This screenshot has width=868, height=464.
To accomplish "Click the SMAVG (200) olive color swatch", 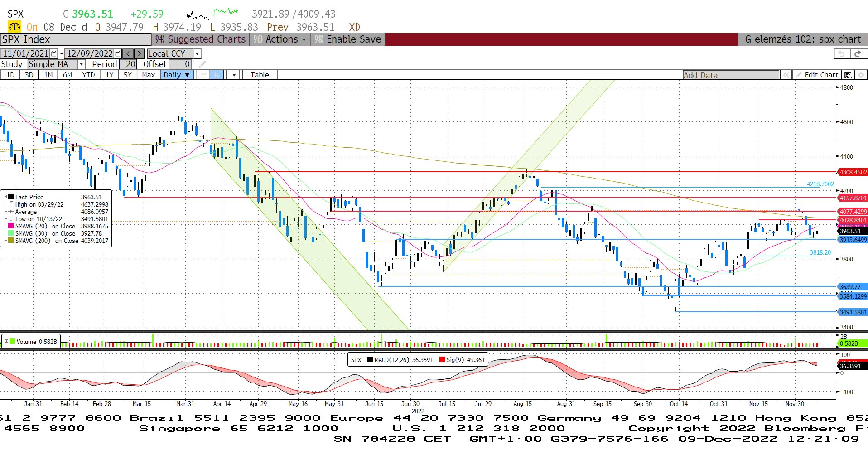I will 11,241.
